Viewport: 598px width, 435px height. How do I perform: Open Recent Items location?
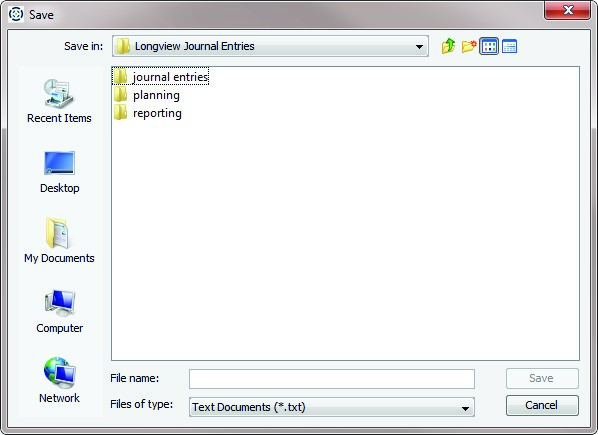pyautogui.click(x=59, y=101)
